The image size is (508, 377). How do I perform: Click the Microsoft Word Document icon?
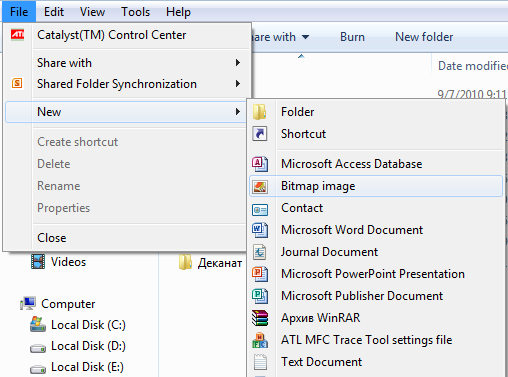pyautogui.click(x=260, y=230)
